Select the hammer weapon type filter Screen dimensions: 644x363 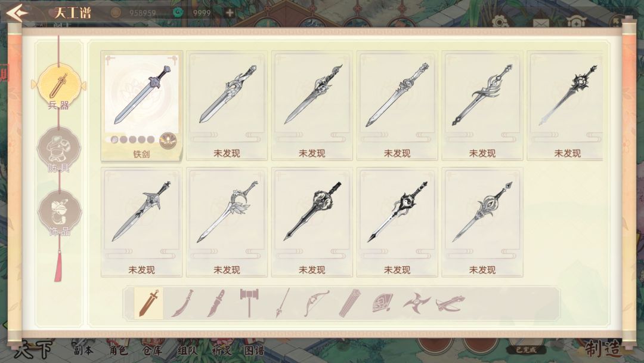249,303
